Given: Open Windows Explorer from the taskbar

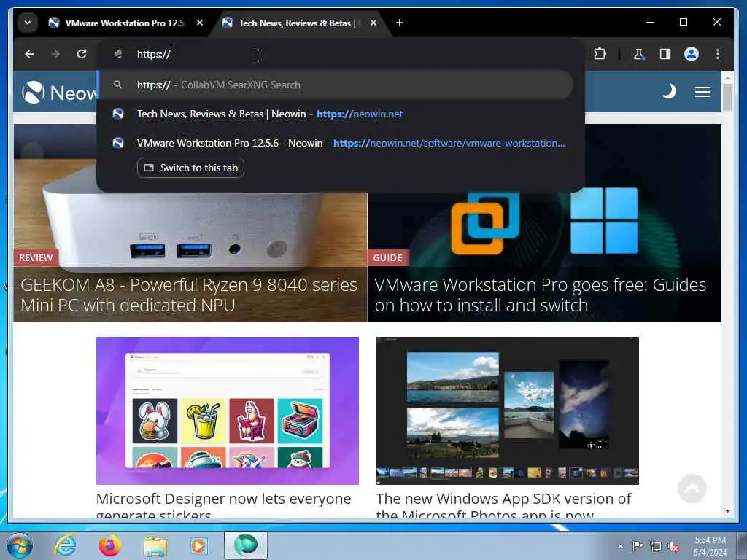Looking at the screenshot, I should click(155, 547).
